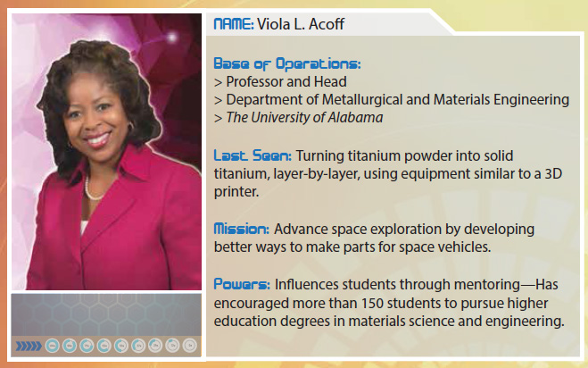588x368 pixels.
Task: Click the Mission heading
Action: point(242,229)
